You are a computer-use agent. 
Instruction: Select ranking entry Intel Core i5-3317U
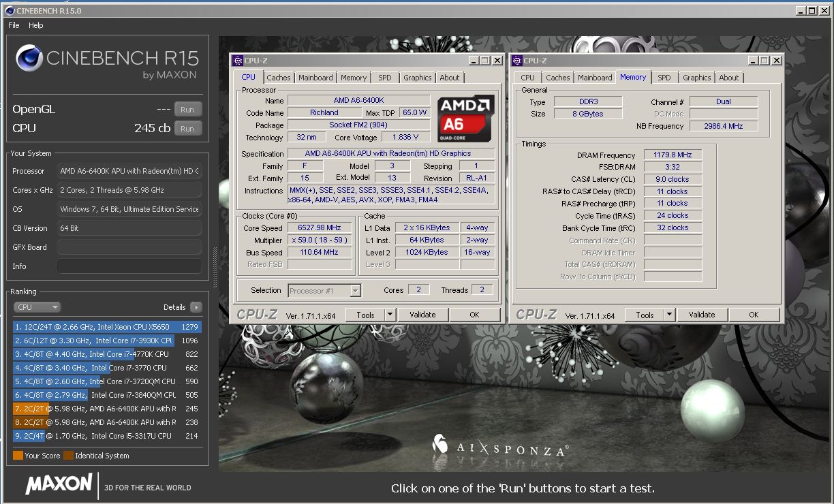[x=107, y=436]
